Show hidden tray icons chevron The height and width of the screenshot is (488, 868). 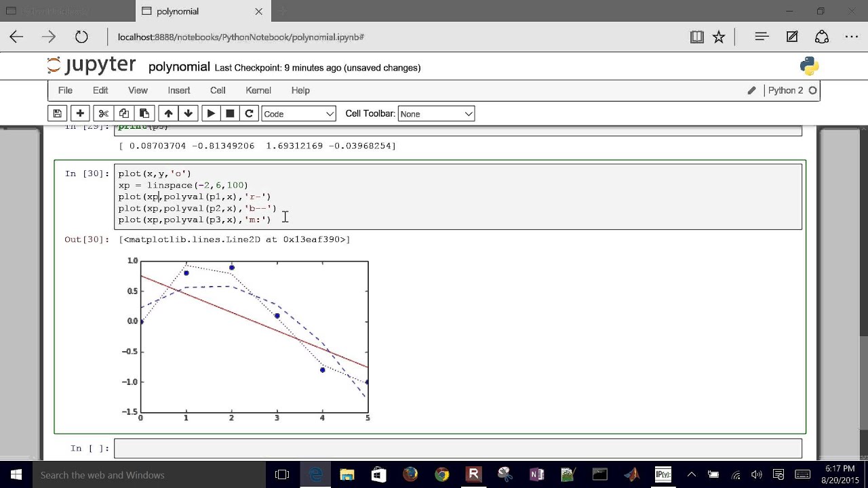click(692, 474)
